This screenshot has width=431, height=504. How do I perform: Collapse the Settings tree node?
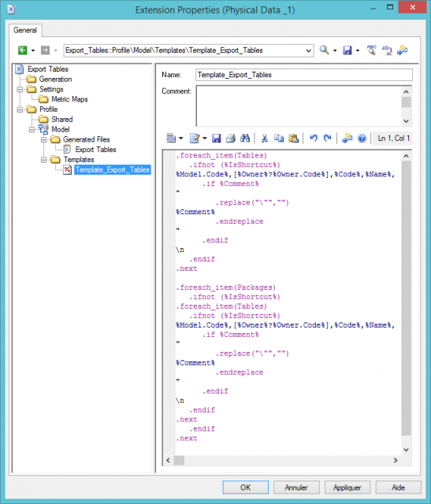[20, 89]
